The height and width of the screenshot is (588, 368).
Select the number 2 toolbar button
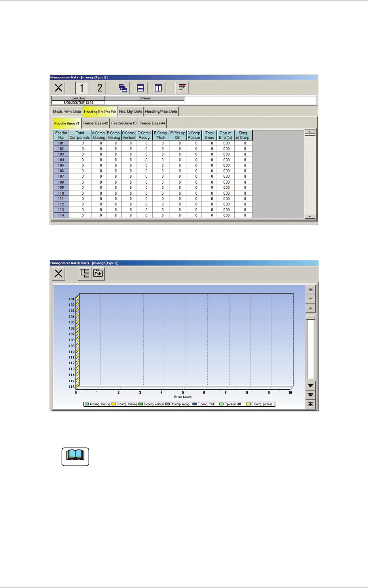coord(100,88)
